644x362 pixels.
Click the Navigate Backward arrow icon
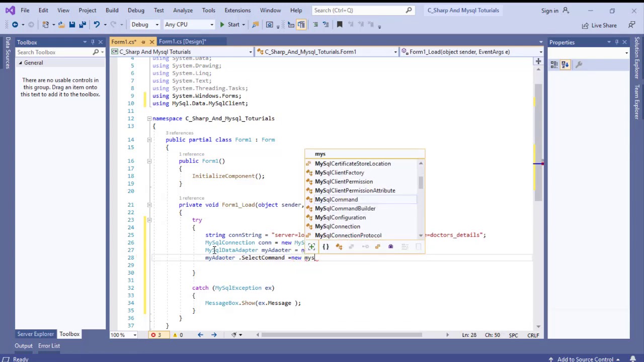15,25
